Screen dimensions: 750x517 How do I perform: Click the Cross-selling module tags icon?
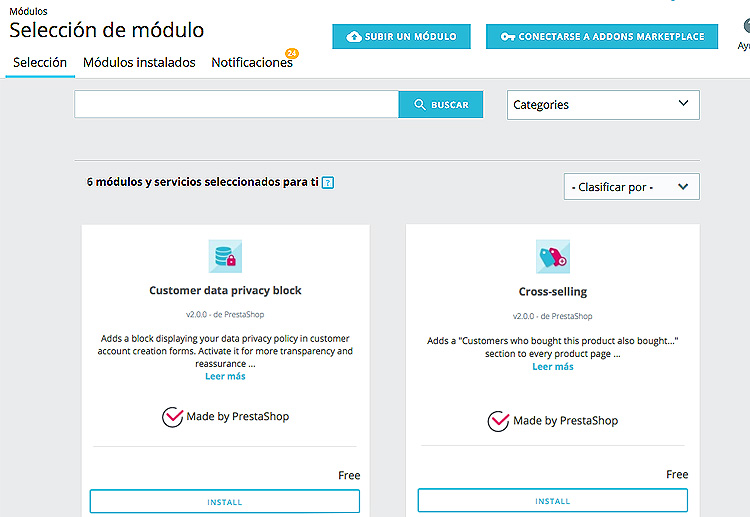click(x=552, y=257)
